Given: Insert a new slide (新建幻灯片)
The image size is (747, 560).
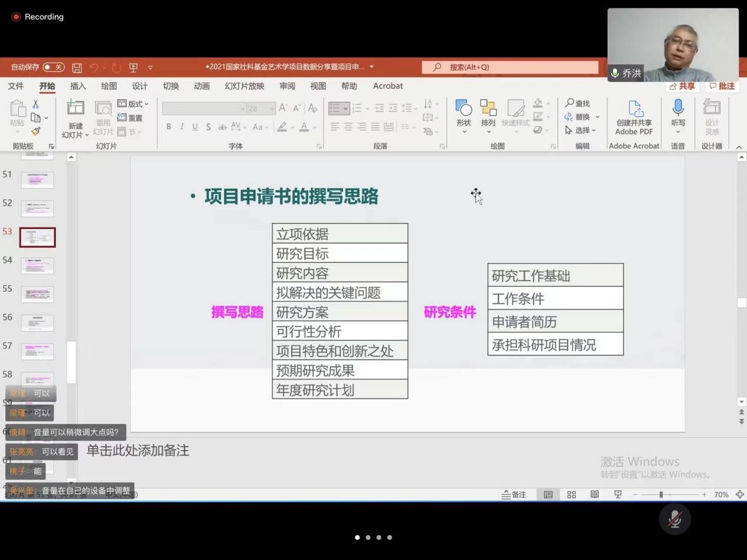Looking at the screenshot, I should point(75,118).
